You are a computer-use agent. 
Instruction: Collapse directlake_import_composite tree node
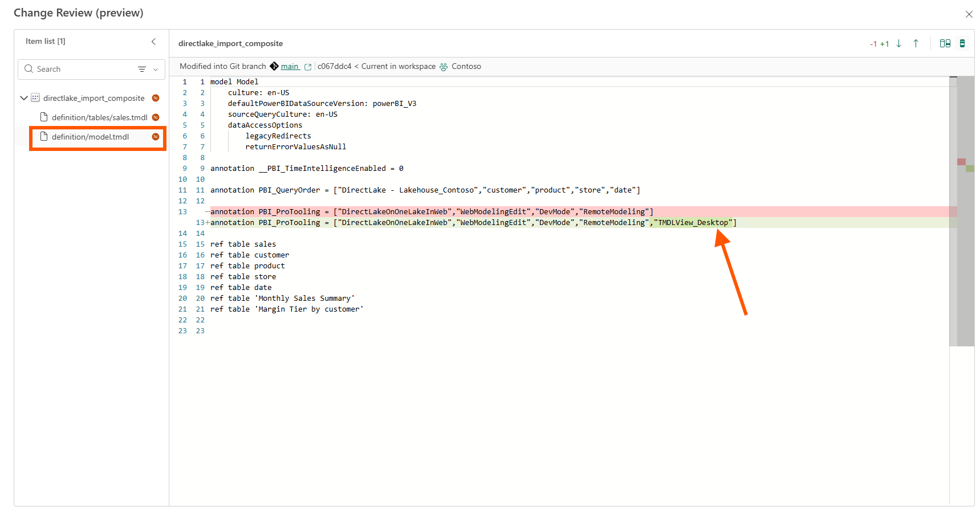tap(24, 98)
